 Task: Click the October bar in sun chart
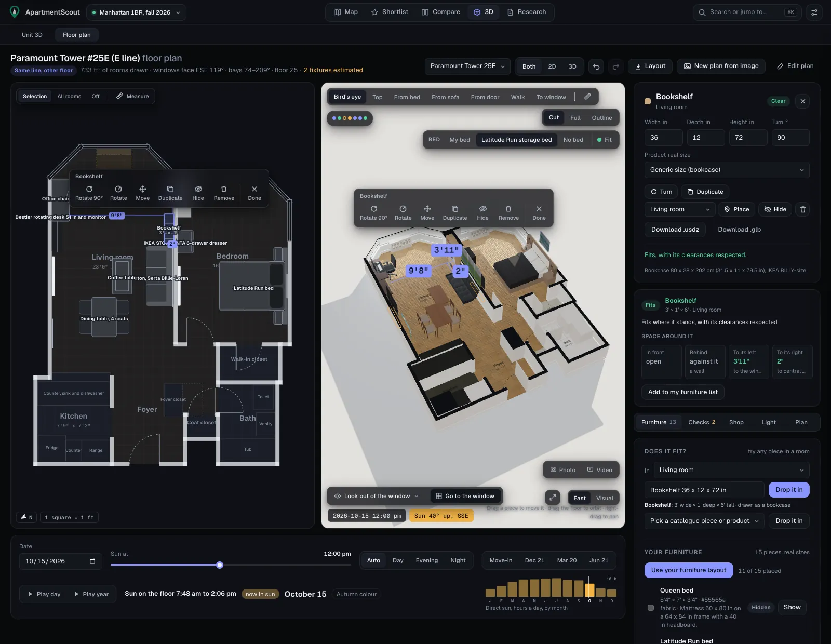(x=589, y=590)
